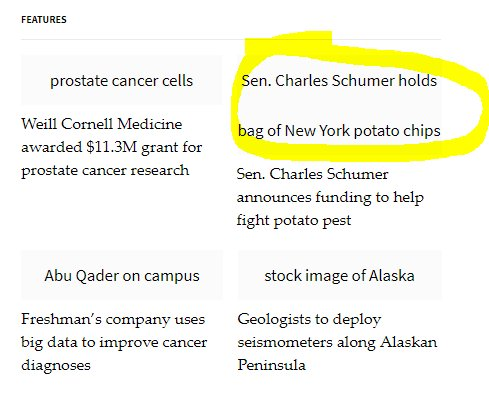This screenshot has height=395, width=489.
Task: Click 'announces funding to help' headline line
Action: pos(330,197)
